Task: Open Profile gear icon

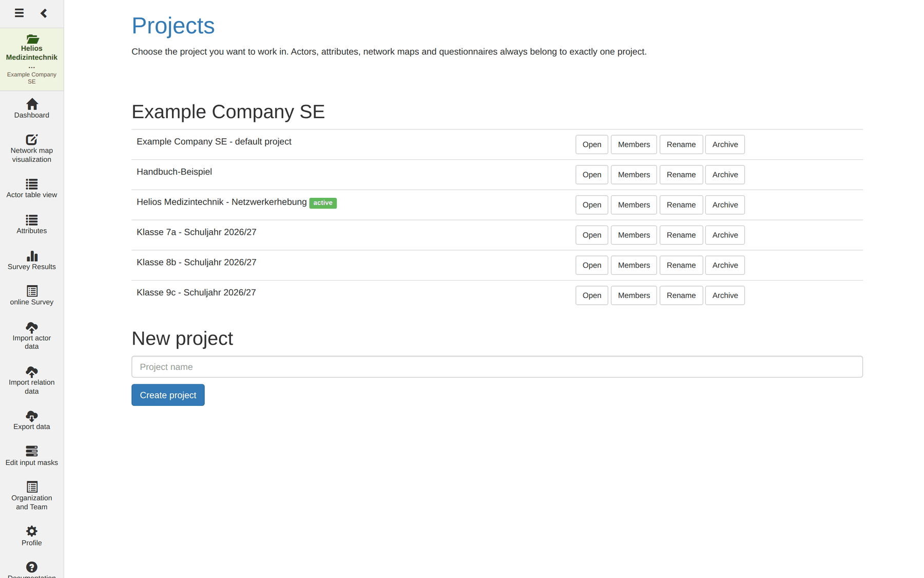Action: [32, 531]
